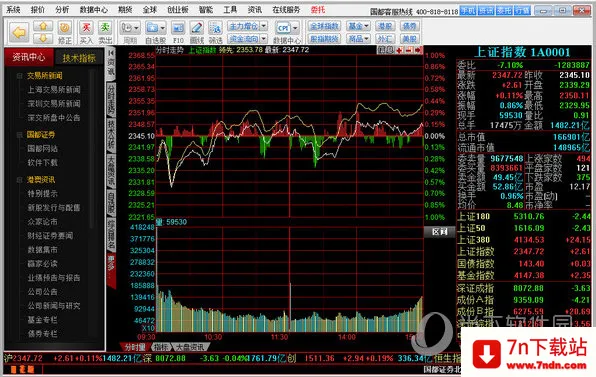This screenshot has width=596, height=377.
Task: Open the 商品 dropdown
Action: click(x=358, y=38)
